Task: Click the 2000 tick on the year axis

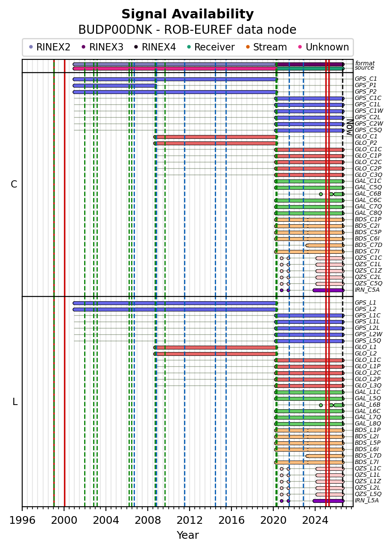Action: [64, 520]
